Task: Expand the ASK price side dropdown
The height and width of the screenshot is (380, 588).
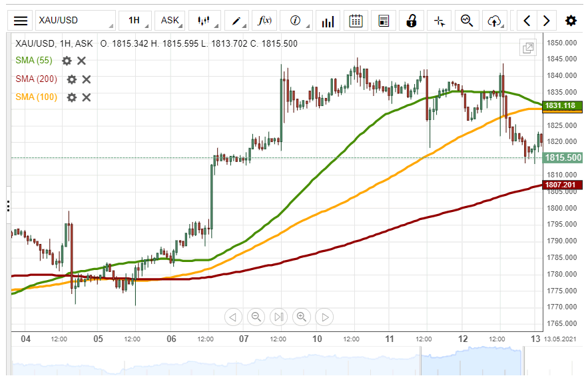Action: 170,20
